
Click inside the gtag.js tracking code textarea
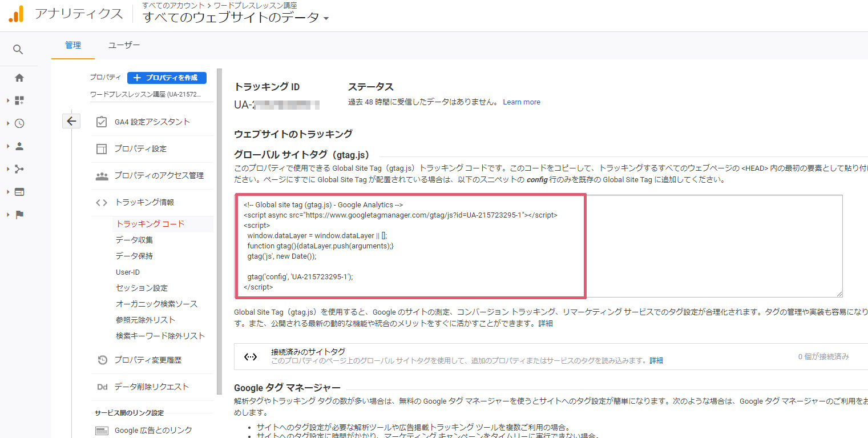point(539,246)
